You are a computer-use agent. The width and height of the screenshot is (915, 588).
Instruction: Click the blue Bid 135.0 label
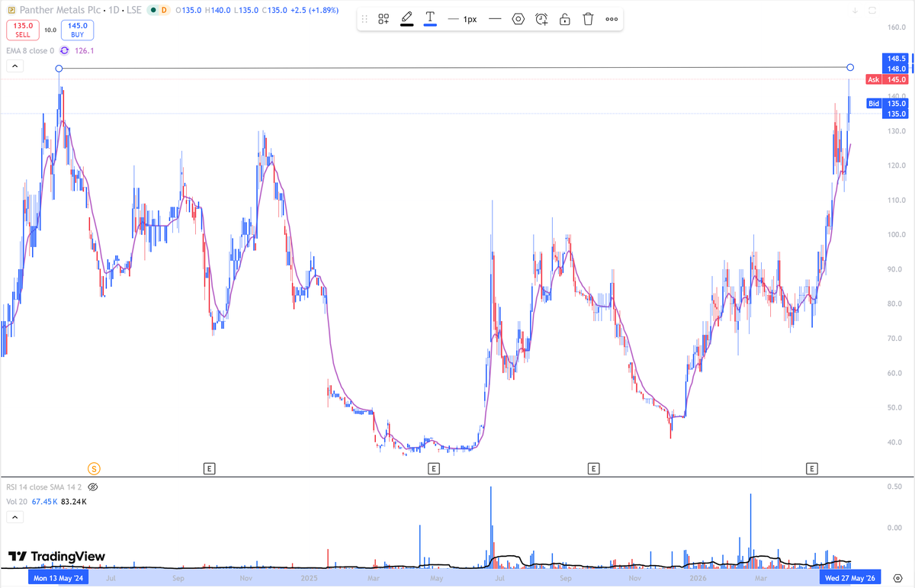(888, 103)
